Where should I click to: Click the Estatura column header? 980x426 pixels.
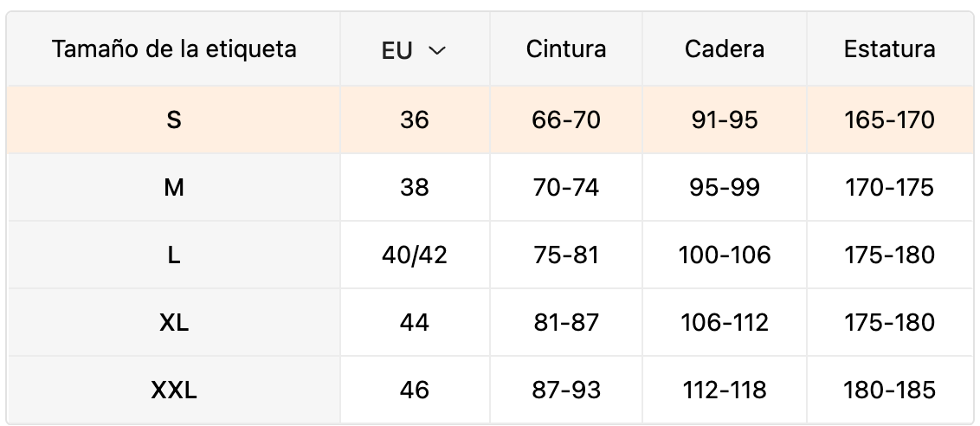coord(889,49)
